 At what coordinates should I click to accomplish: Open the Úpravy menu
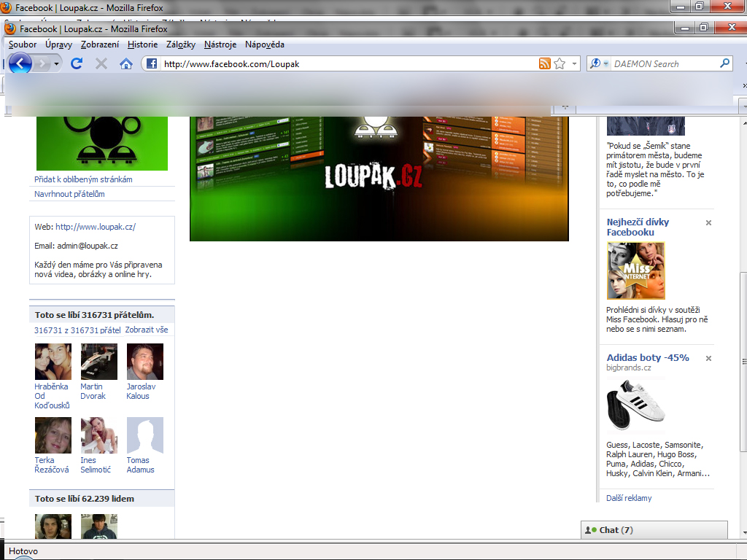(x=58, y=44)
